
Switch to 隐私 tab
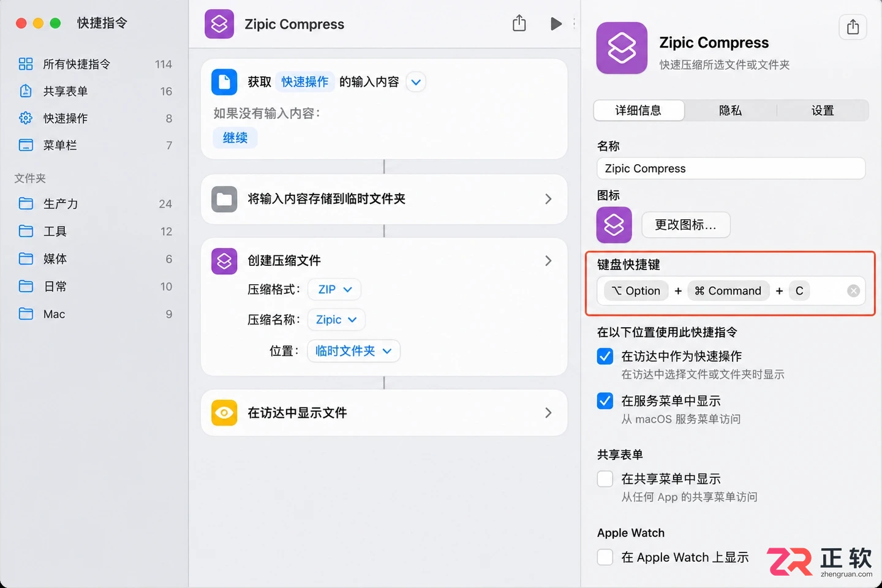click(x=730, y=110)
